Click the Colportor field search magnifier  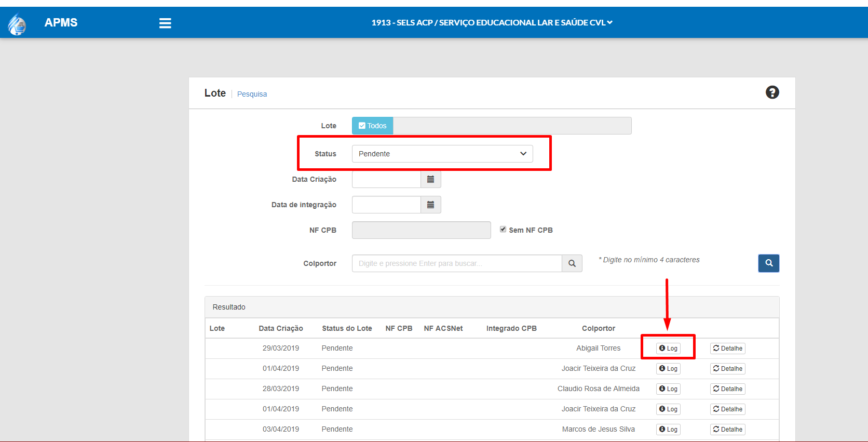coord(572,263)
